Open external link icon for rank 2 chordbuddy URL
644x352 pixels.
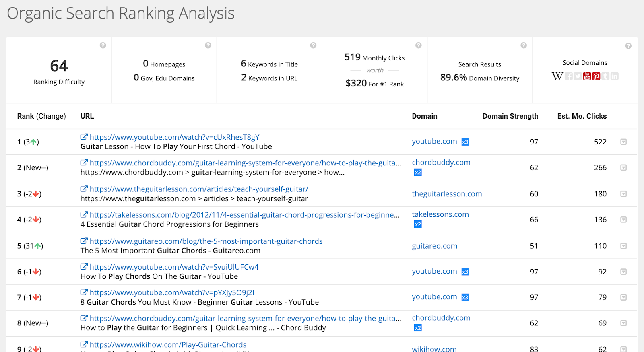pos(84,163)
